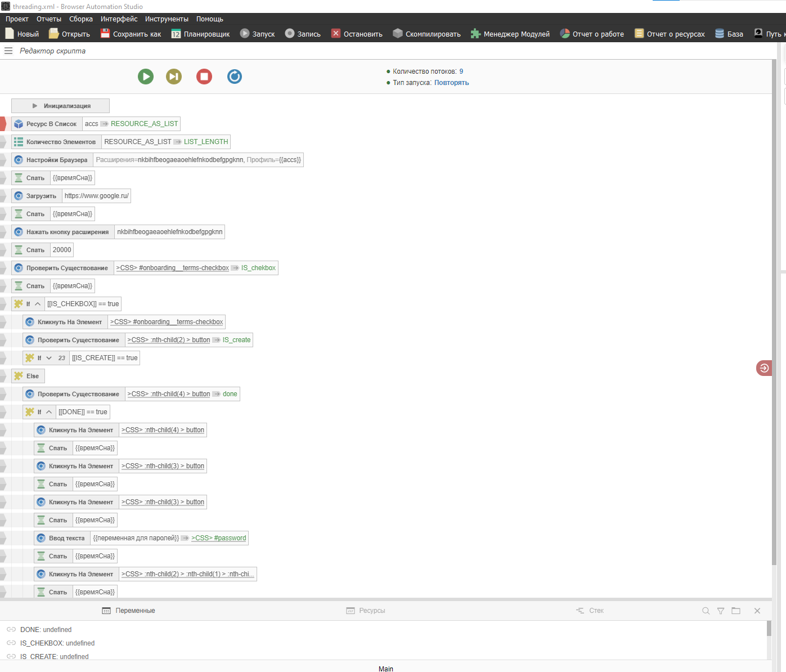The image size is (786, 672).
Task: Click the Повторять run type link
Action: point(451,82)
